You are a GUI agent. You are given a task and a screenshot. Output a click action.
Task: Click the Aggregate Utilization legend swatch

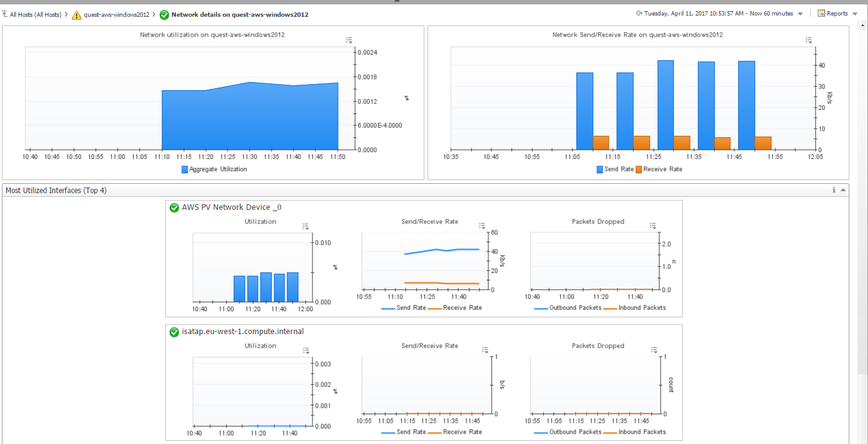click(185, 169)
